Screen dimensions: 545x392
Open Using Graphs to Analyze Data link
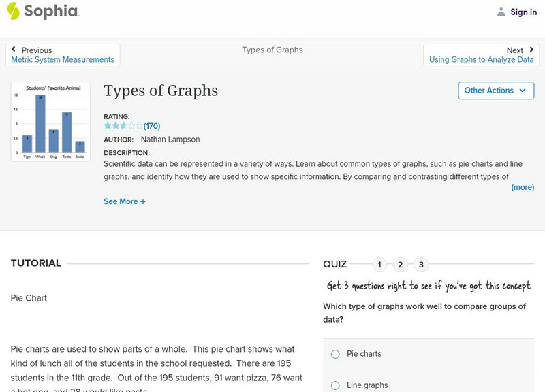tap(481, 60)
